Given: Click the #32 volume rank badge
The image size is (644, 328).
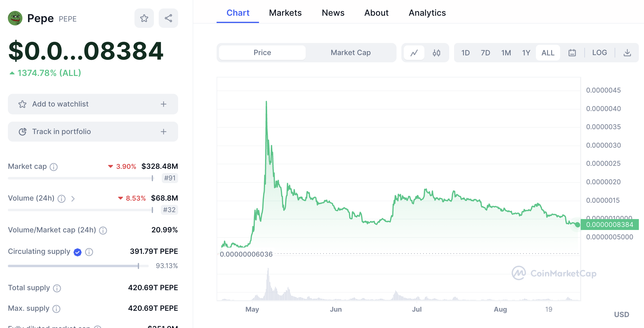Looking at the screenshot, I should [170, 210].
